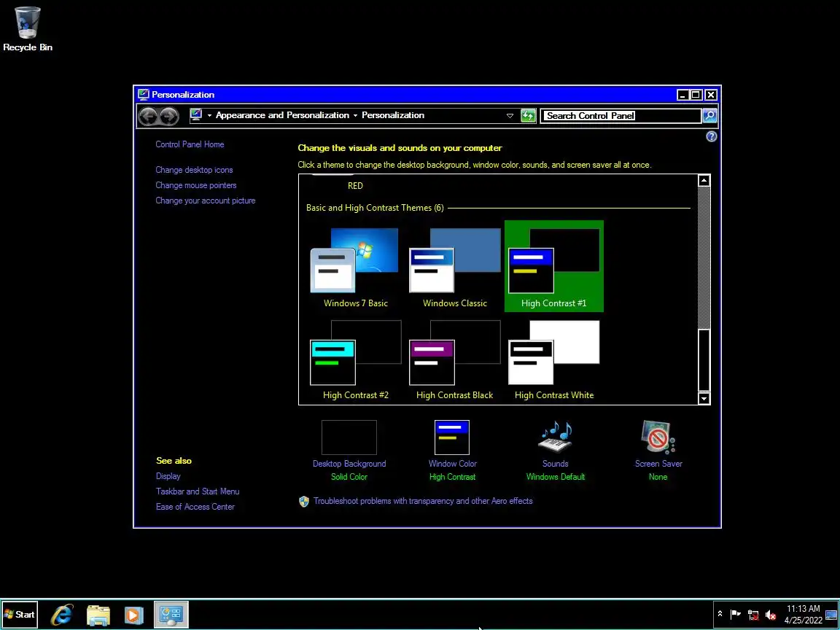Open the Start menu
840x630 pixels.
[20, 615]
